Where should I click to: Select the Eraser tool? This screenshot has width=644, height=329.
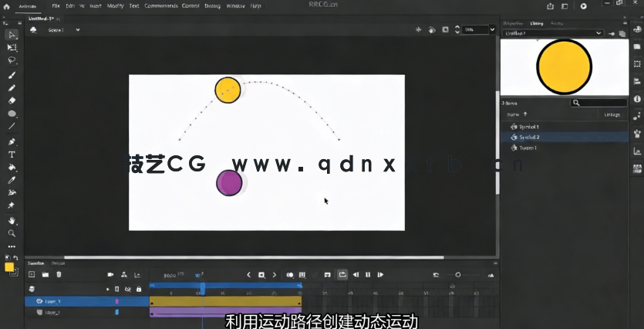point(12,100)
